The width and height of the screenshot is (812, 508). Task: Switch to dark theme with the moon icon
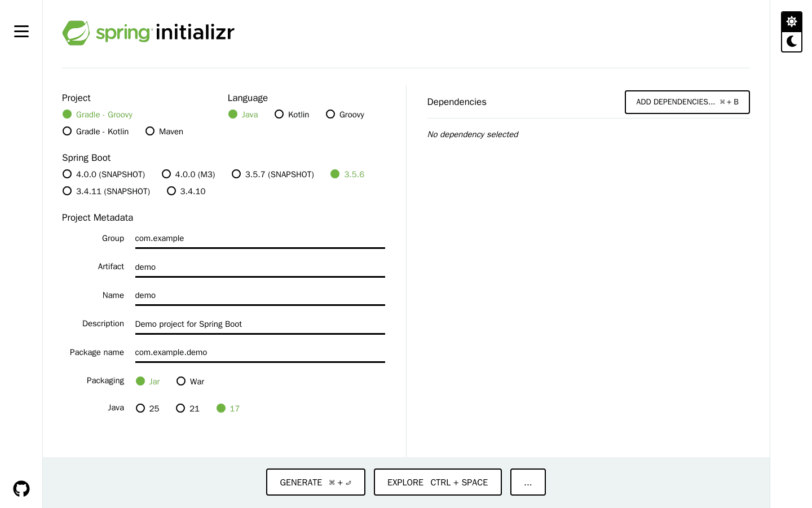tap(791, 41)
